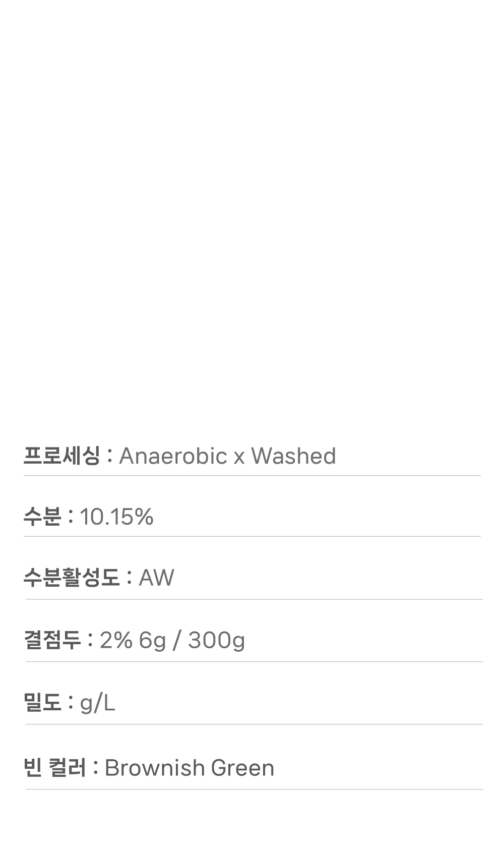Click the 수분활성도 label
Screen dimensions: 504x847
(x=72, y=578)
